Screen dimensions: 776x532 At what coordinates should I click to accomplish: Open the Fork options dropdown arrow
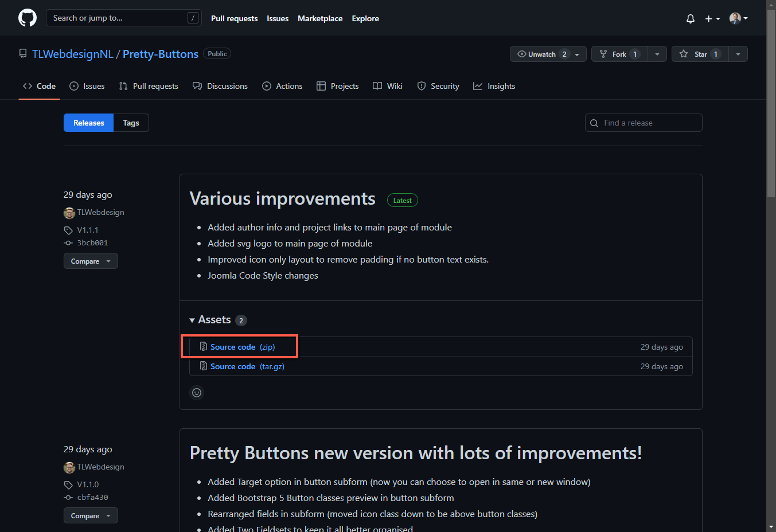click(657, 53)
